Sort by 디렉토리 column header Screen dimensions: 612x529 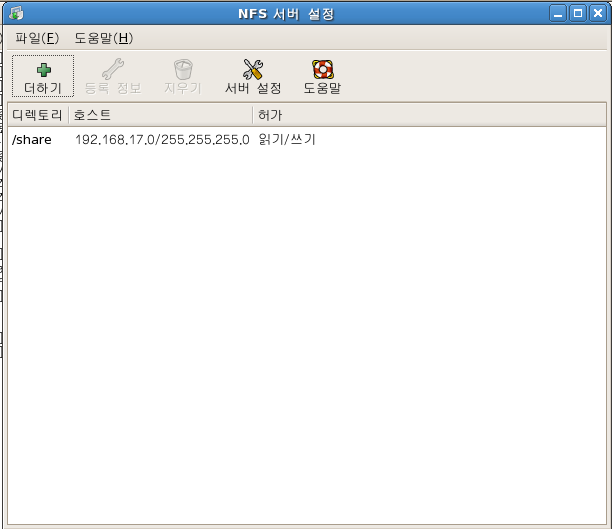coord(38,115)
